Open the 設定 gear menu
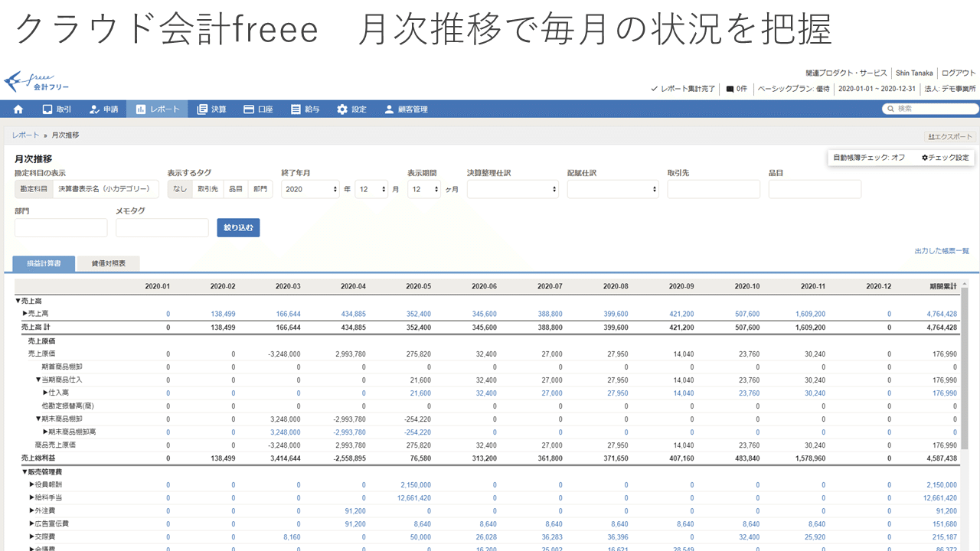Viewport: 980px width, 551px height. pyautogui.click(x=351, y=109)
